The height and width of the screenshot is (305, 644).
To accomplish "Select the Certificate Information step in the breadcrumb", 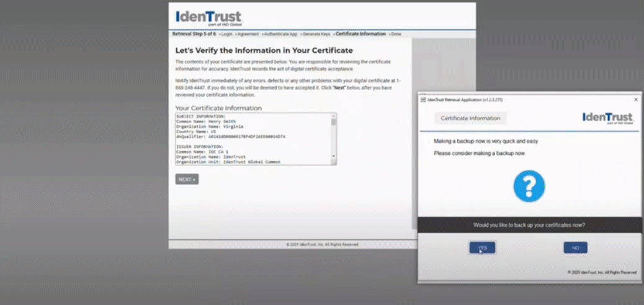I will click(x=359, y=34).
